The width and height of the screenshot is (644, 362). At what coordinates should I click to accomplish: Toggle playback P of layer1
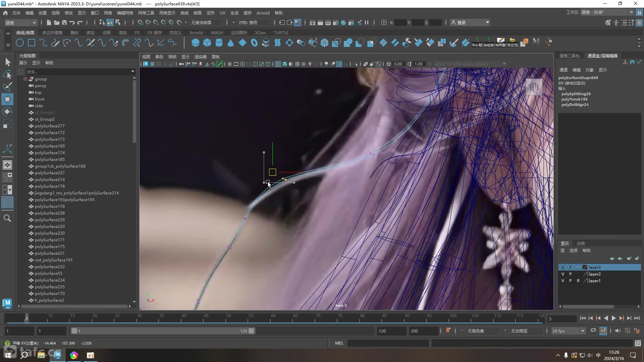pos(570,281)
